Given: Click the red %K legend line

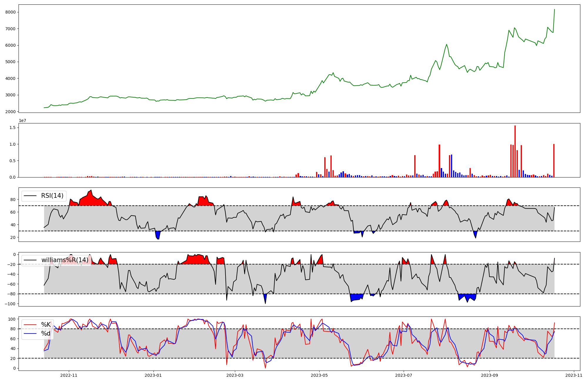Looking at the screenshot, I should 30,325.
